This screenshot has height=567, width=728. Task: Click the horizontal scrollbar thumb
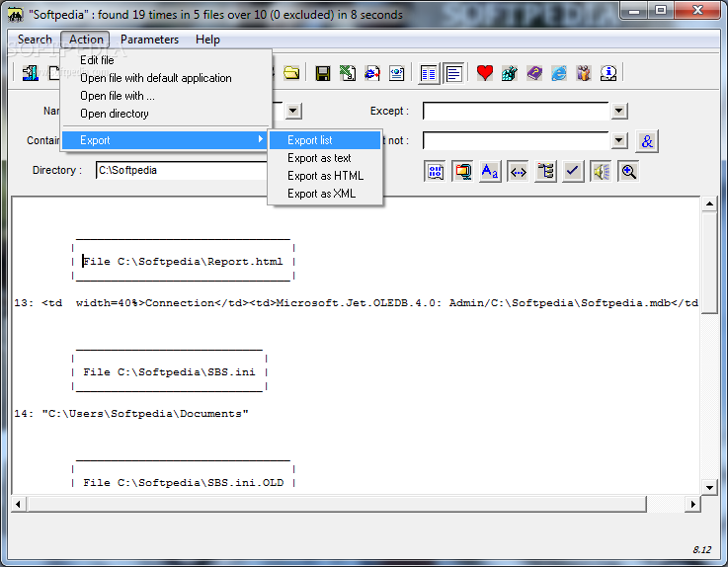[337, 505]
